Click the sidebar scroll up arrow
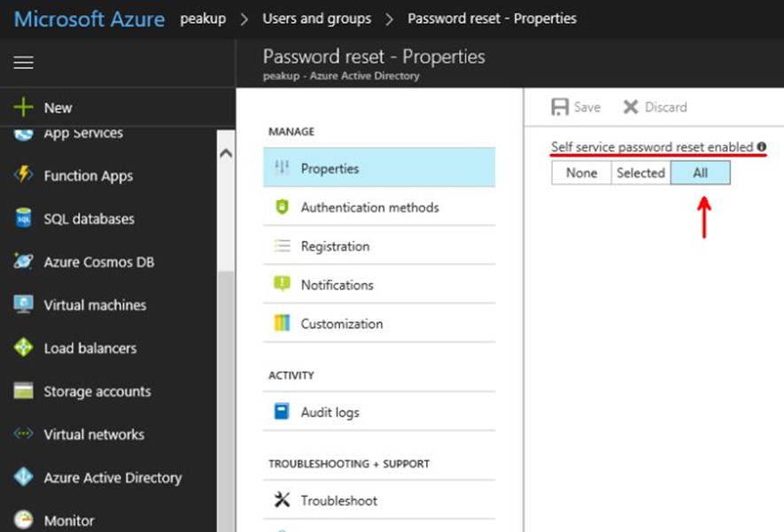 click(226, 153)
